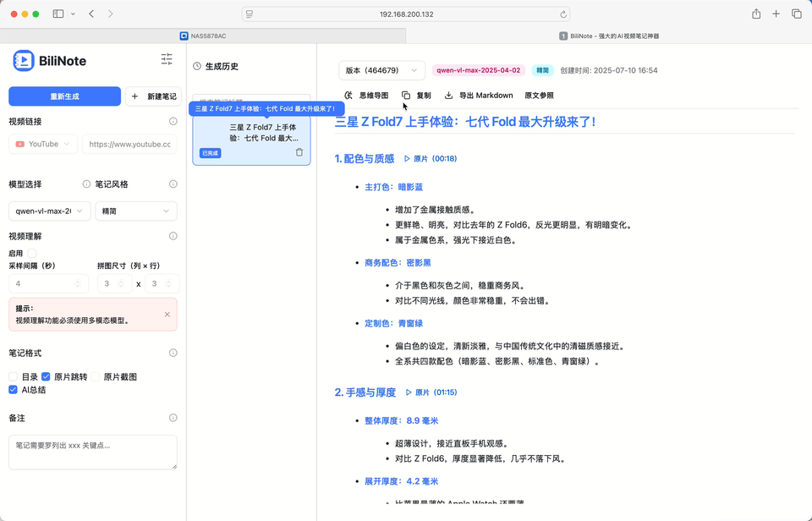Click the settings sliders icon beside BiliNote logo

coord(167,59)
